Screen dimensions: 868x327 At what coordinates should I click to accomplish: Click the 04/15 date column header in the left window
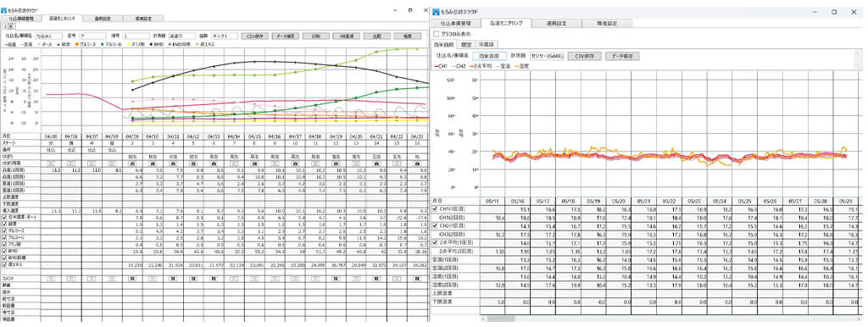tap(254, 136)
